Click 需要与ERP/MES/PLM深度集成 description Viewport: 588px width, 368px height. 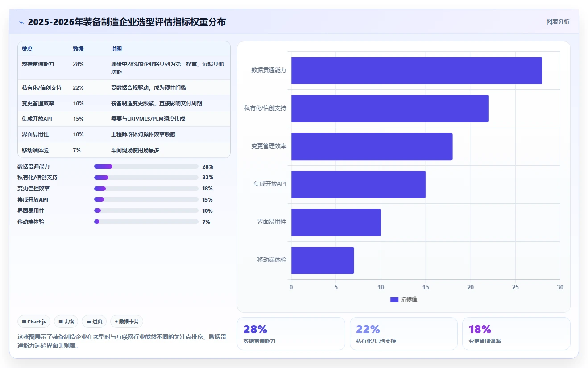148,119
